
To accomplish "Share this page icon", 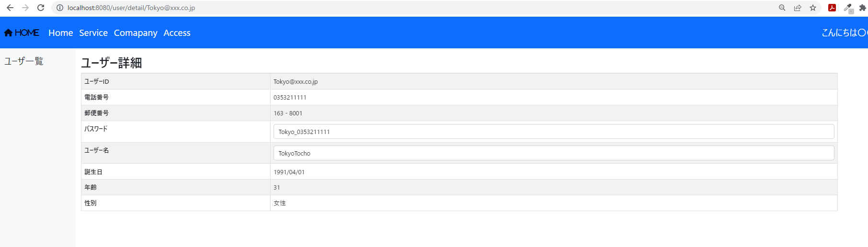I will [798, 8].
